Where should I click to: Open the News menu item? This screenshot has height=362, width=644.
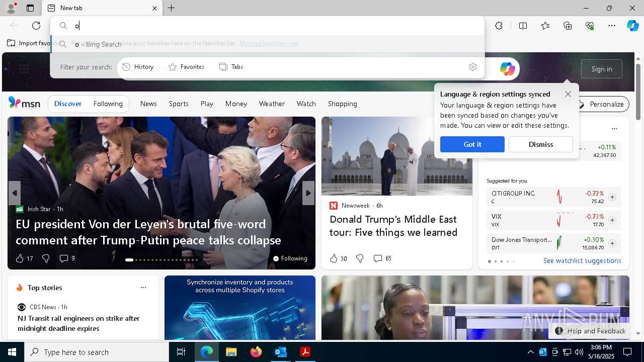[x=148, y=104]
